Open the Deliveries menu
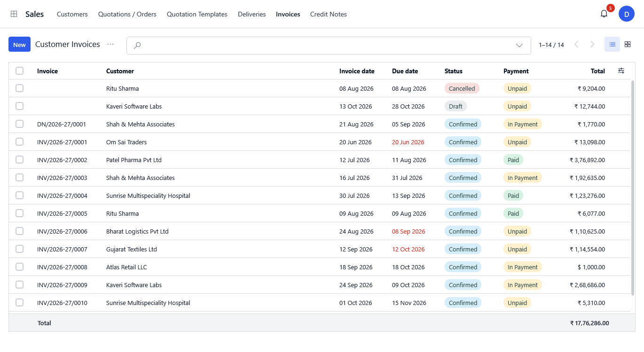 click(252, 14)
